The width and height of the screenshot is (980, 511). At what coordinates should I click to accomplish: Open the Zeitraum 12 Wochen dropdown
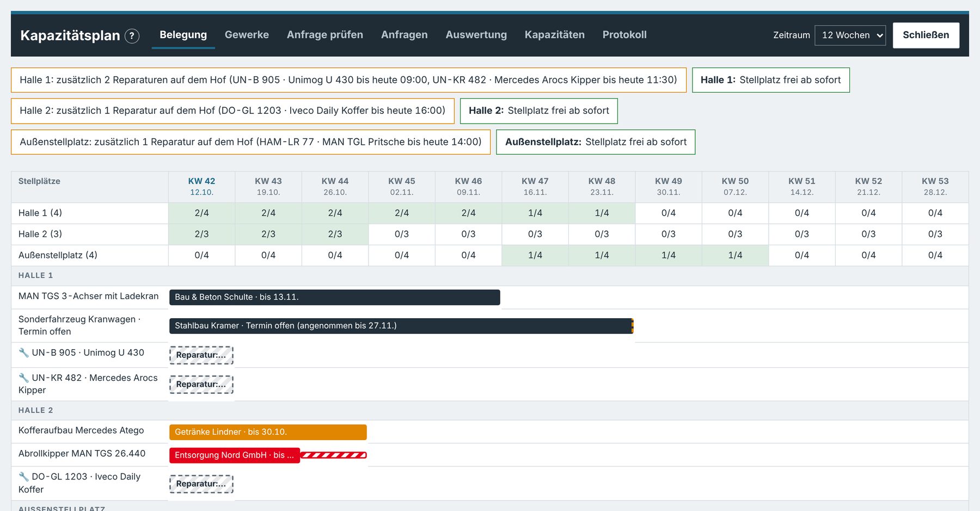(x=850, y=35)
